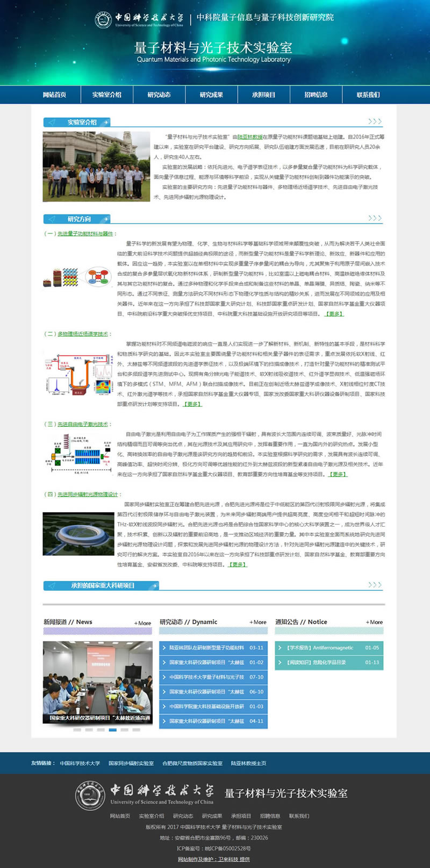Expand +More in 新闻报道 News section

[142, 623]
